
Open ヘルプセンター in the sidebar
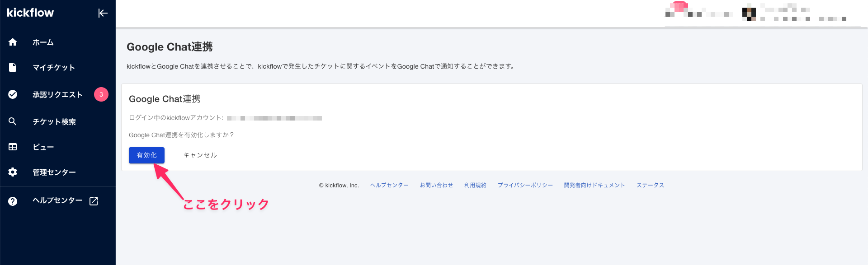[57, 200]
